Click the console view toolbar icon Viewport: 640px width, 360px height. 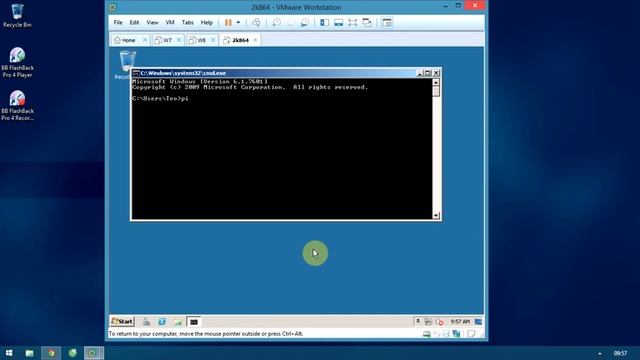point(387,22)
